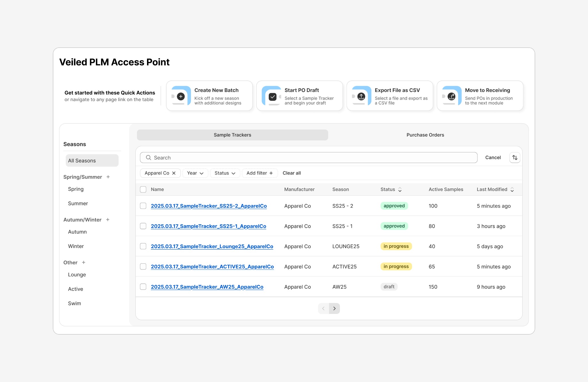Select the Sample Trackers tab

pos(232,135)
